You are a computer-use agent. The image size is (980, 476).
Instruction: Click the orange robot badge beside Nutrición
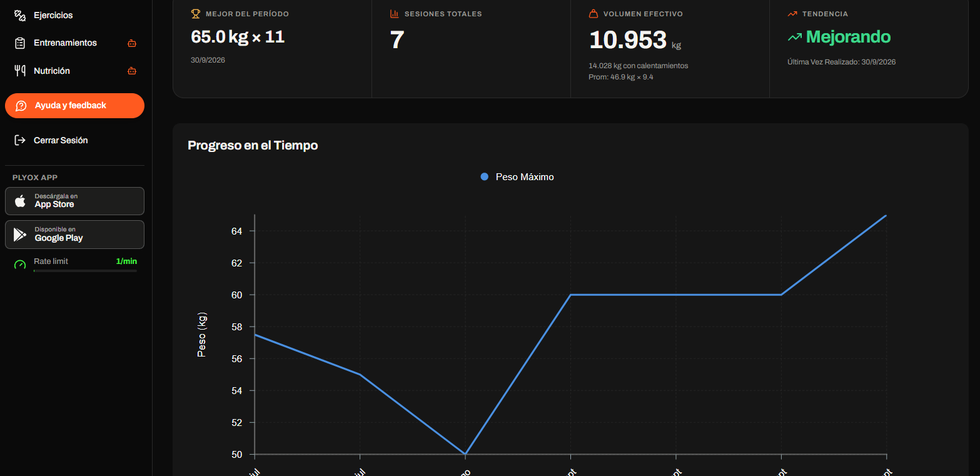131,71
